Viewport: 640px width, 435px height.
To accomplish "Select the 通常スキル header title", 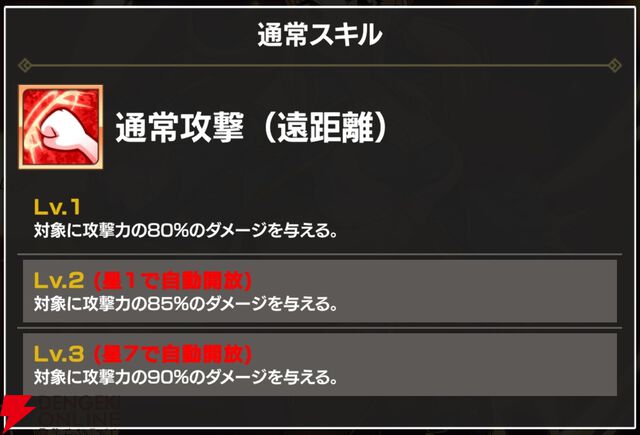I will (x=320, y=35).
